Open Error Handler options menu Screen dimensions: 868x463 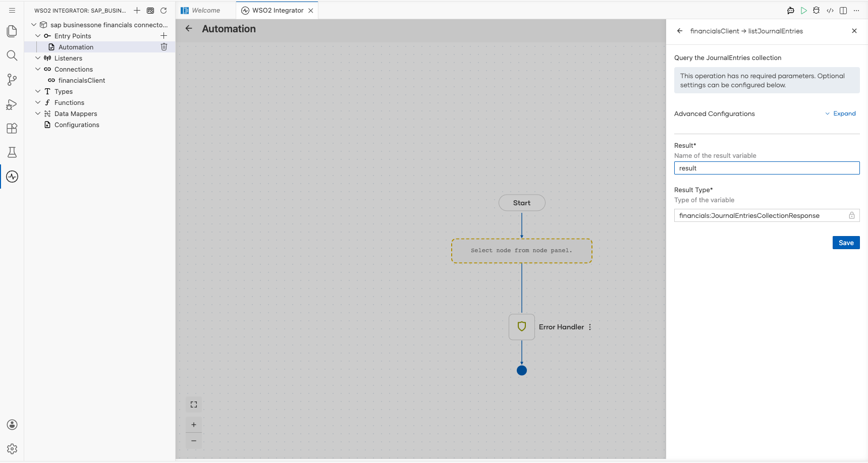click(590, 327)
